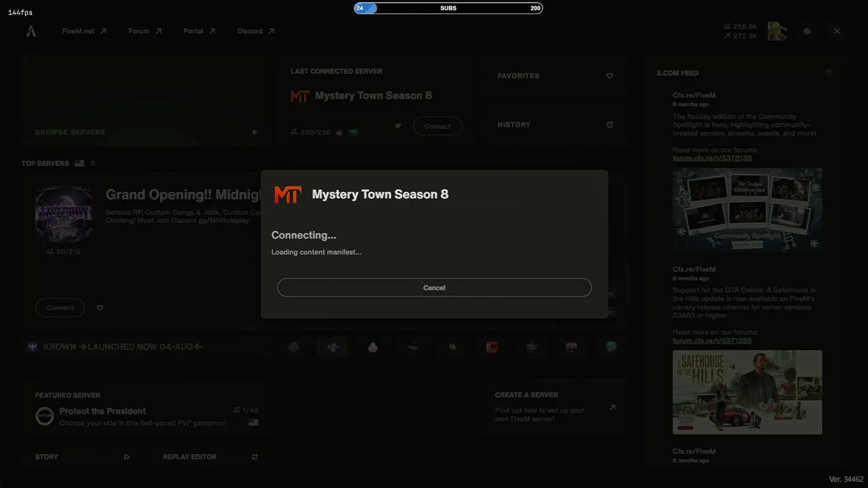The width and height of the screenshot is (868, 488).
Task: Open the Forum link in the header
Action: tap(145, 31)
